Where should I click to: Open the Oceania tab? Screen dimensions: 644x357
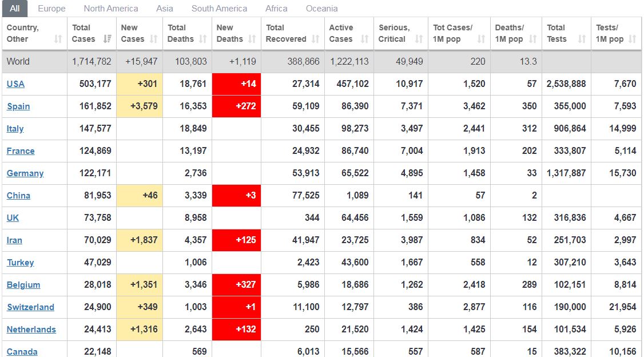tap(321, 9)
